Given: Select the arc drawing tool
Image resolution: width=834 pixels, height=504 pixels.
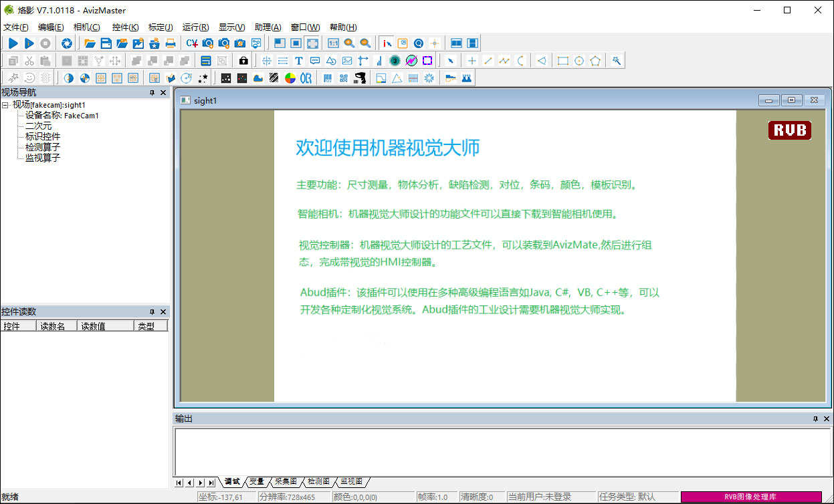Looking at the screenshot, I should tap(520, 61).
